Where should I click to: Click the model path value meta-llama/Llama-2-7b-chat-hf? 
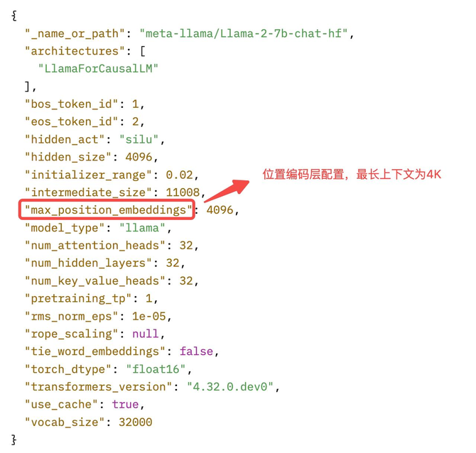coord(244,33)
